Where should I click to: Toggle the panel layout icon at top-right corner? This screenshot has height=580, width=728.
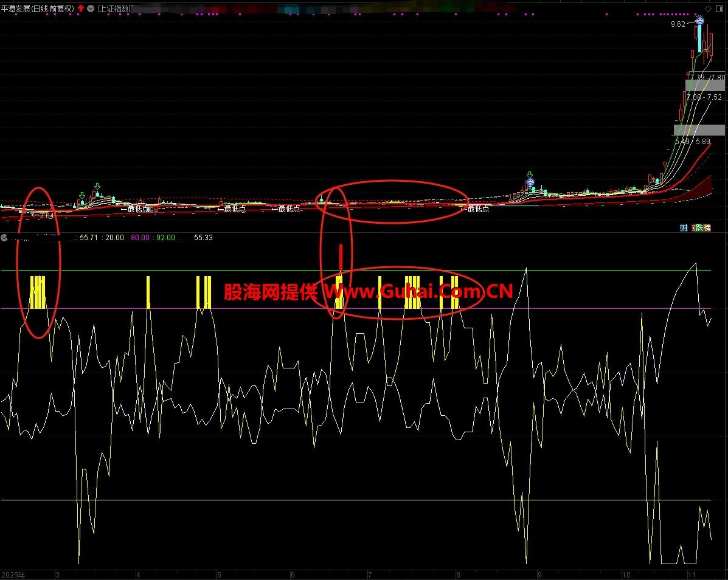tap(721, 8)
